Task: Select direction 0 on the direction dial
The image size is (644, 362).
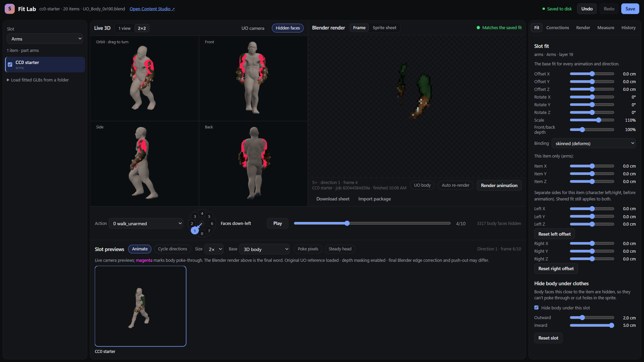Action: (202, 234)
